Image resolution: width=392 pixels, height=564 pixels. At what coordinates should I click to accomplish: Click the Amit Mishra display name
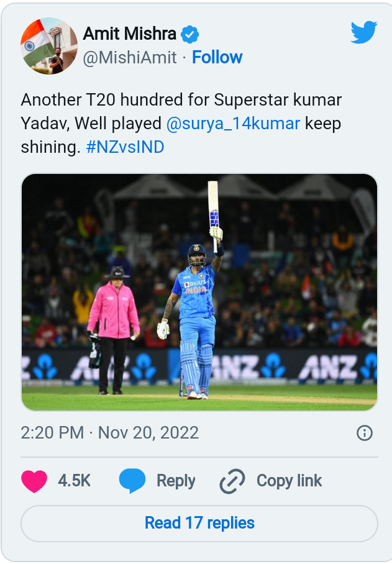click(129, 34)
